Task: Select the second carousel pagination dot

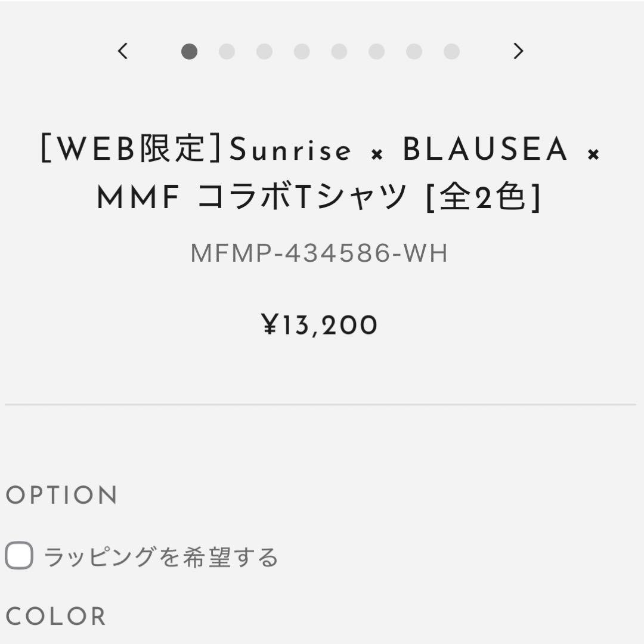Action: click(227, 52)
